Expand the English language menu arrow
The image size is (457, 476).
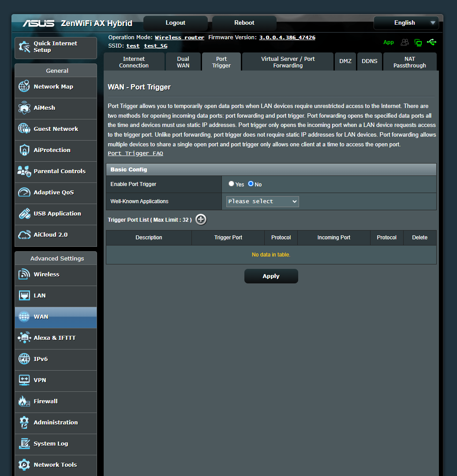pos(433,23)
